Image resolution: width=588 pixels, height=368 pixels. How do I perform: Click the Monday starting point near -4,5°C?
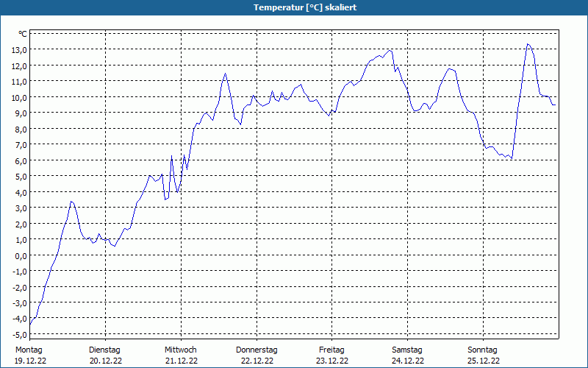(30, 324)
